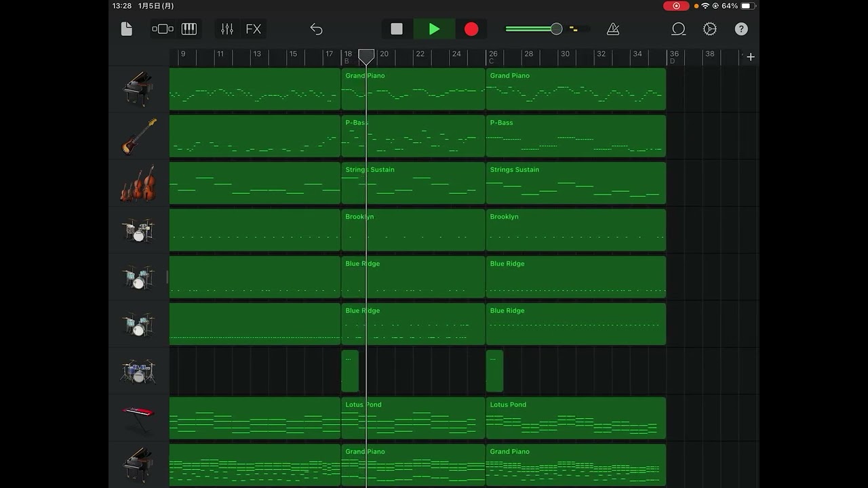Select the Lotus Pond region in section C

576,418
